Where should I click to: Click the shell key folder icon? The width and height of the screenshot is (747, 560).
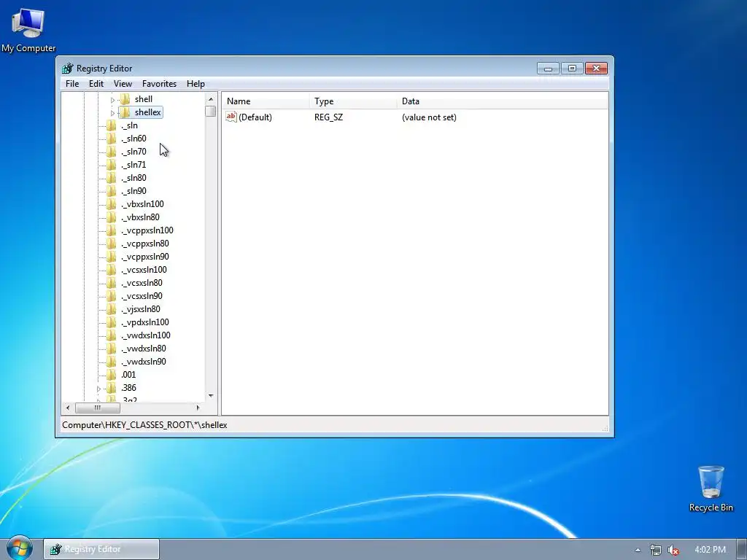(125, 99)
